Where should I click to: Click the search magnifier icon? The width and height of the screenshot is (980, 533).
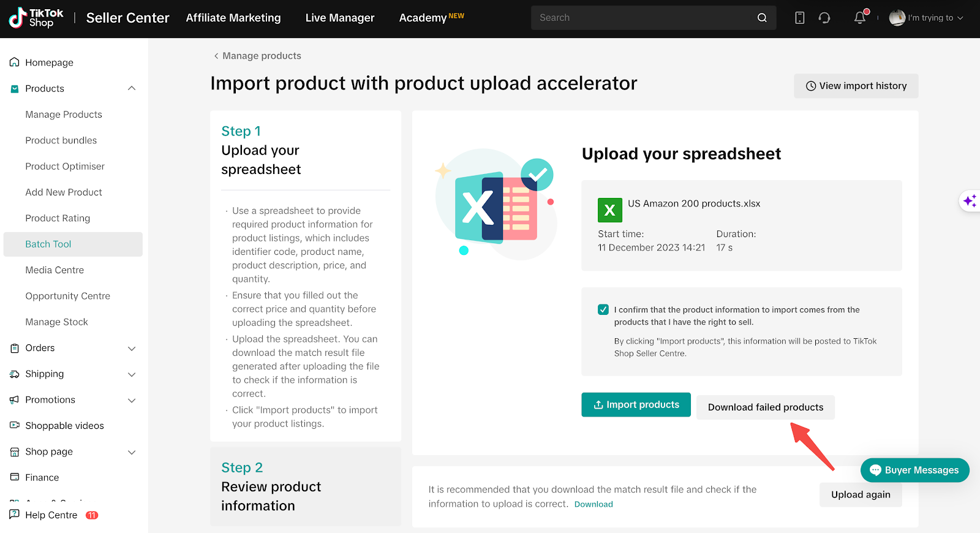(762, 18)
